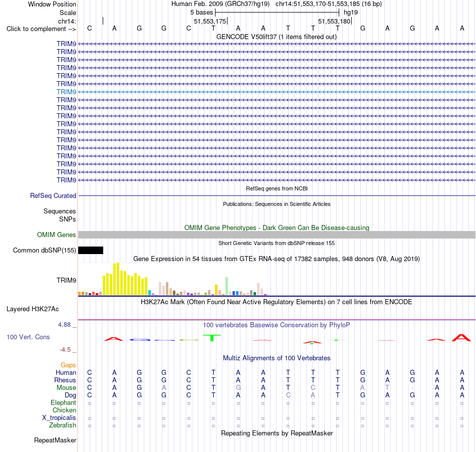Select the light-blue highlighted TRIM9 transcript label
The image size is (476, 452).
66,92
